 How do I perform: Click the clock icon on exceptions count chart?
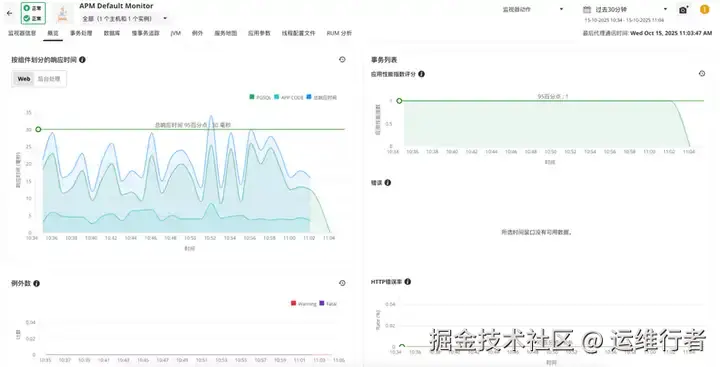pos(342,283)
